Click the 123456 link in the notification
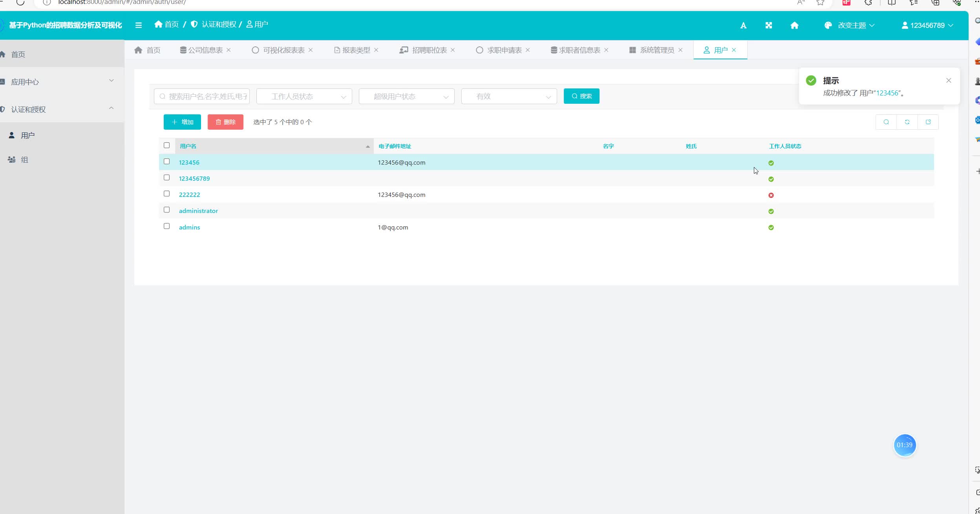This screenshot has height=514, width=980. point(887,93)
